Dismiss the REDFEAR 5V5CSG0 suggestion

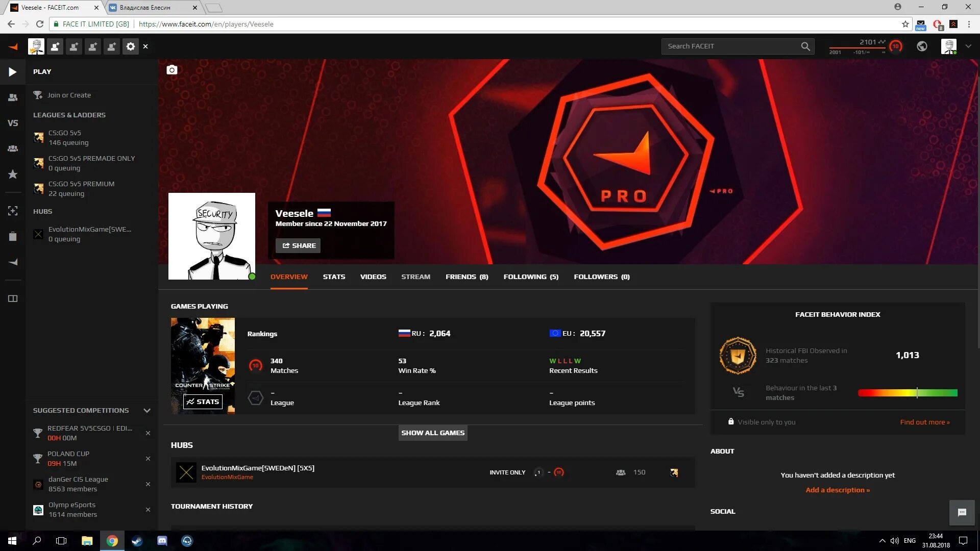coord(148,433)
